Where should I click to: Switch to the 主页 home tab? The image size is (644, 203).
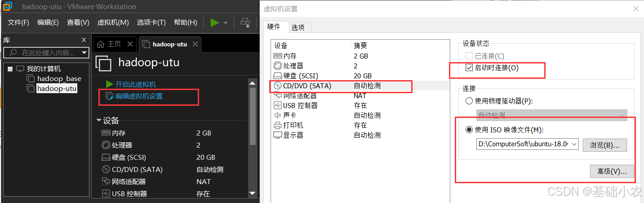(x=115, y=44)
